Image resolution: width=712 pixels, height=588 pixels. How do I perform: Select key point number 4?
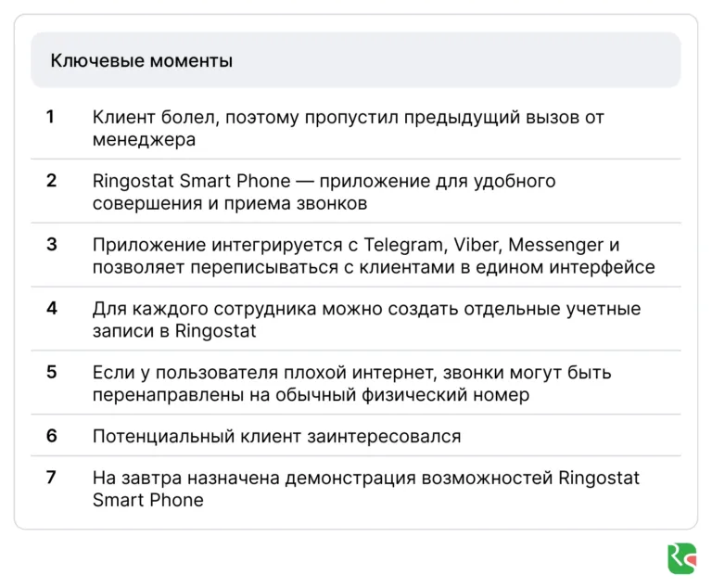coord(51,309)
